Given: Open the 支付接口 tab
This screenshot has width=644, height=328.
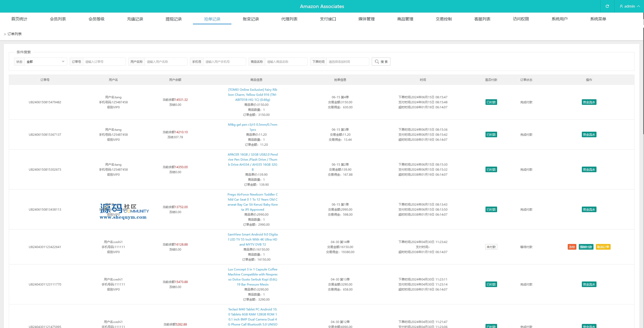Looking at the screenshot, I should (328, 19).
